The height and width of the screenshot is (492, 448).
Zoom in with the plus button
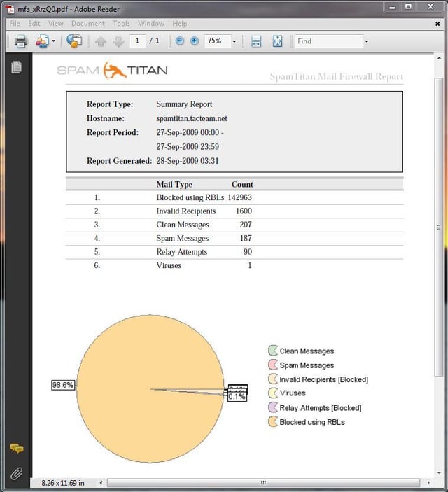195,41
